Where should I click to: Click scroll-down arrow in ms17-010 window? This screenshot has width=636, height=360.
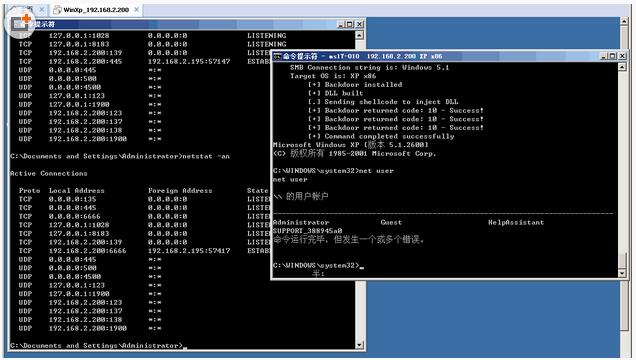pyautogui.click(x=622, y=274)
